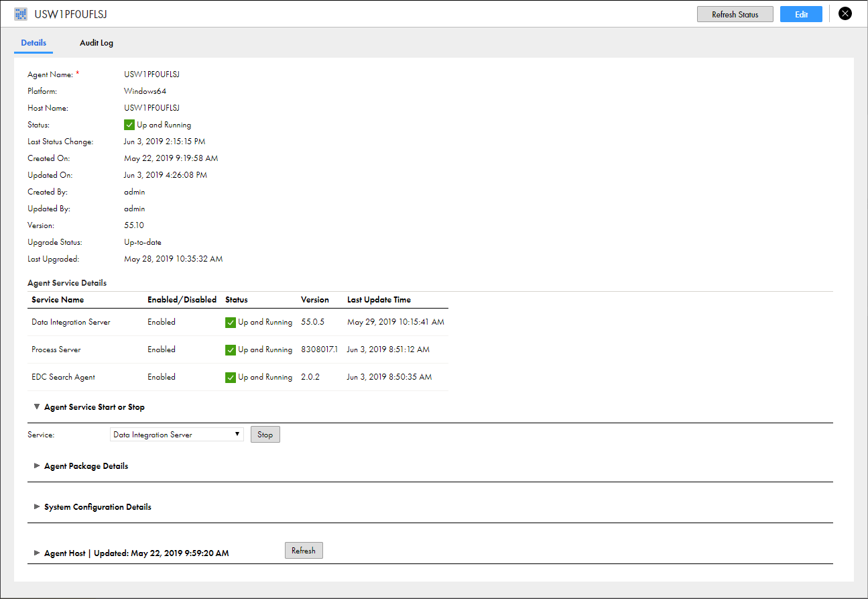This screenshot has width=868, height=599.
Task: Click the blue Edit button
Action: [x=801, y=14]
